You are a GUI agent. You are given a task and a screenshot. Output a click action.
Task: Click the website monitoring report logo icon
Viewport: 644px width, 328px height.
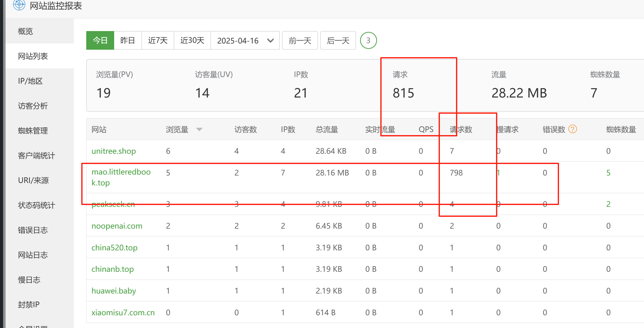click(x=19, y=5)
